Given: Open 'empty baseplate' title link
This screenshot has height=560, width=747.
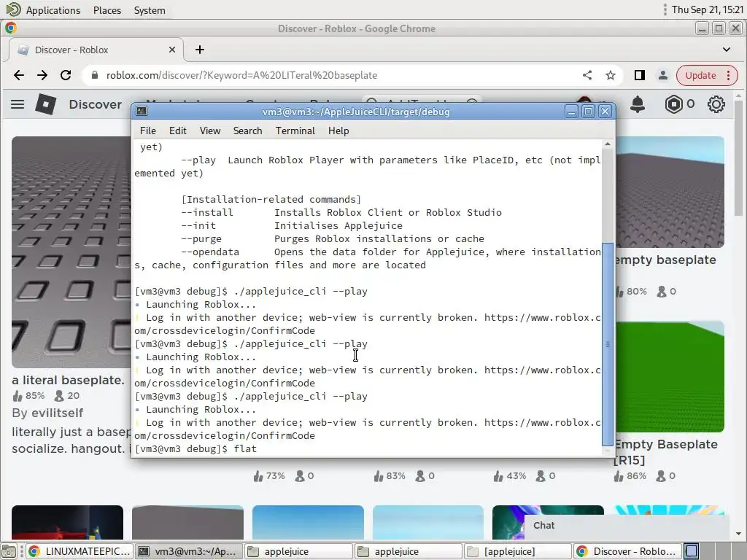Looking at the screenshot, I should [665, 260].
